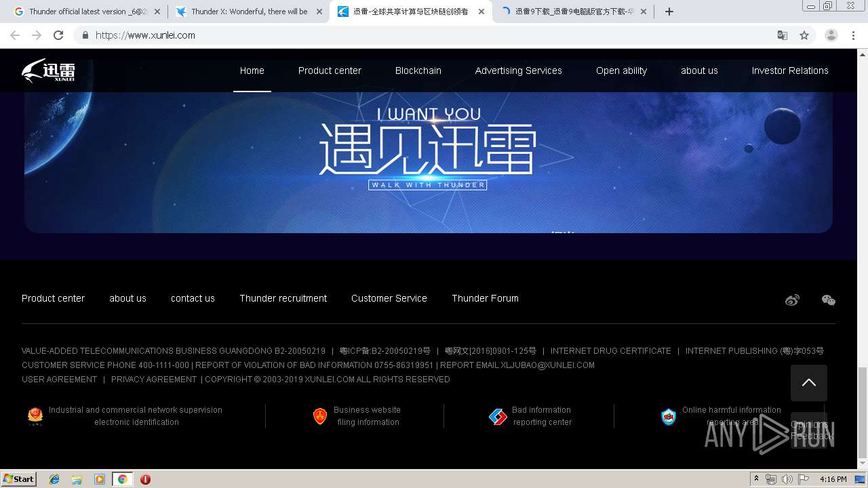The height and width of the screenshot is (488, 868).
Task: Click the bad information reporting center icon
Action: click(498, 416)
